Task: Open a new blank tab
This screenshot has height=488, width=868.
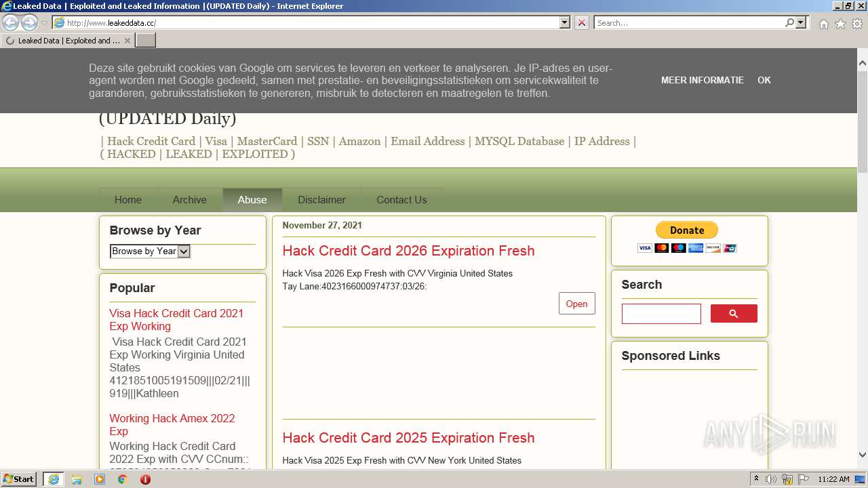Action: (146, 41)
